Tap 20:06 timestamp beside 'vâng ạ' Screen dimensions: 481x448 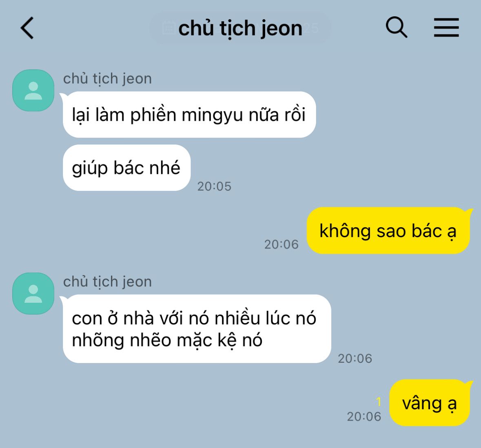[364, 417]
